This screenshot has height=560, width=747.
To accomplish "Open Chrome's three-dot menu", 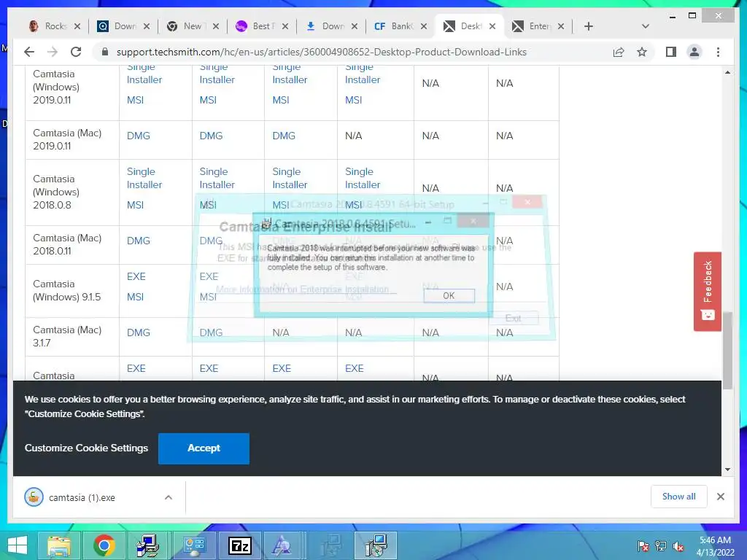I will [718, 52].
